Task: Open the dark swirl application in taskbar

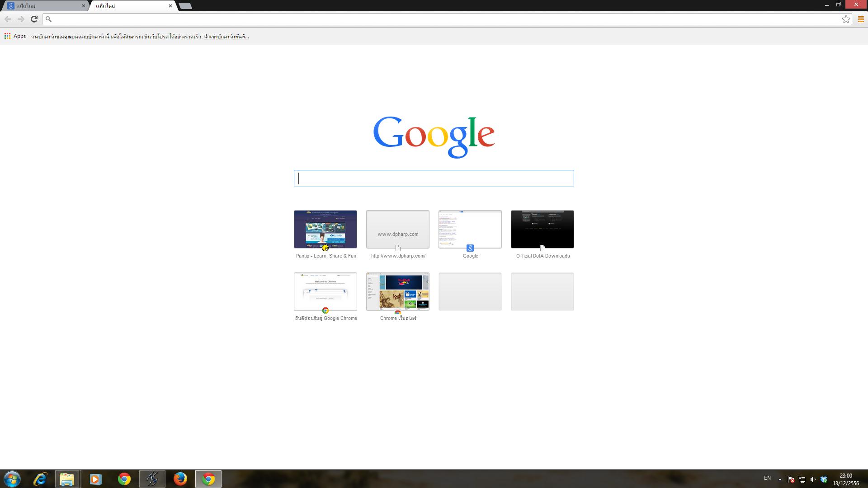Action: [x=152, y=479]
